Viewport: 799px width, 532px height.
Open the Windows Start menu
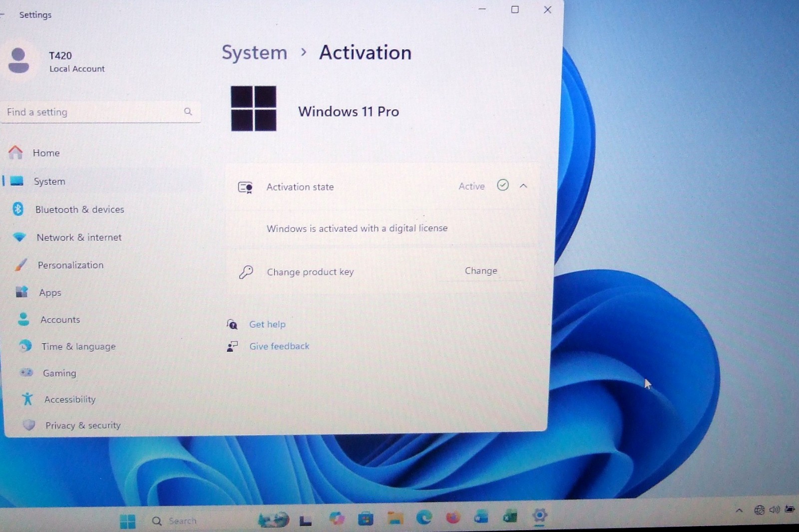(x=128, y=522)
